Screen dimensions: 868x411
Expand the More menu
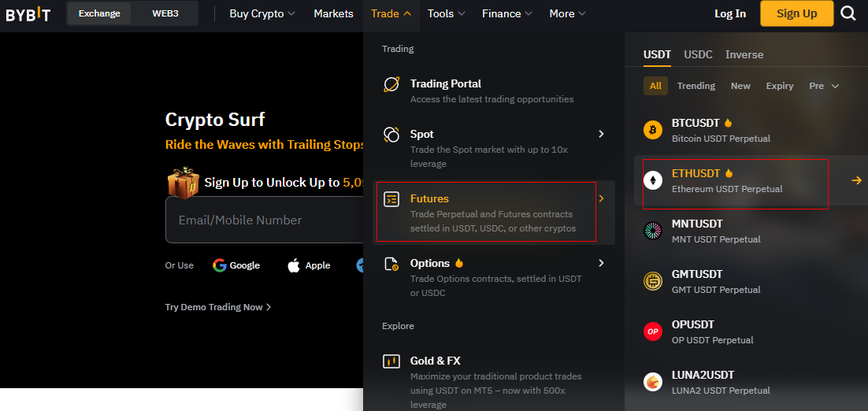[x=567, y=14]
